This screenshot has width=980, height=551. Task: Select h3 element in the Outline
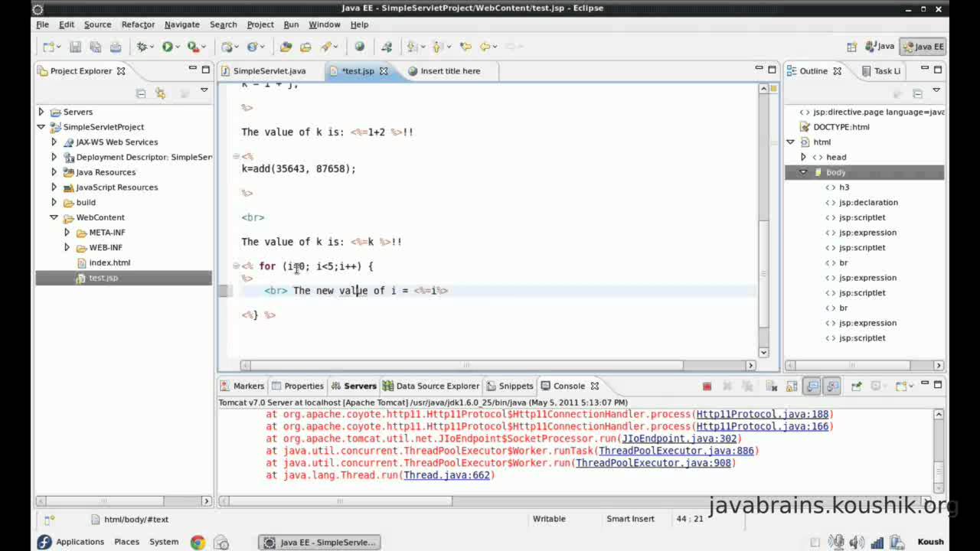(x=844, y=187)
